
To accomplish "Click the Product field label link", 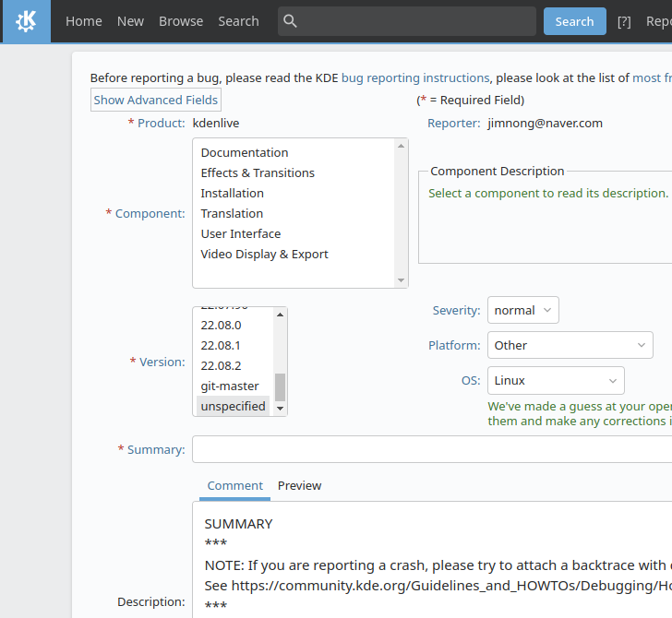I will pos(162,124).
